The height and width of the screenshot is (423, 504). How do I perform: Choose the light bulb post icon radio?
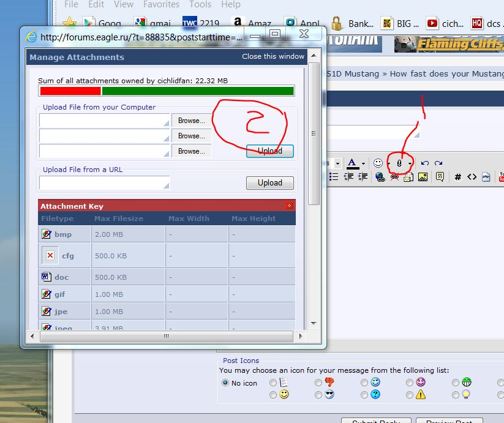click(456, 395)
